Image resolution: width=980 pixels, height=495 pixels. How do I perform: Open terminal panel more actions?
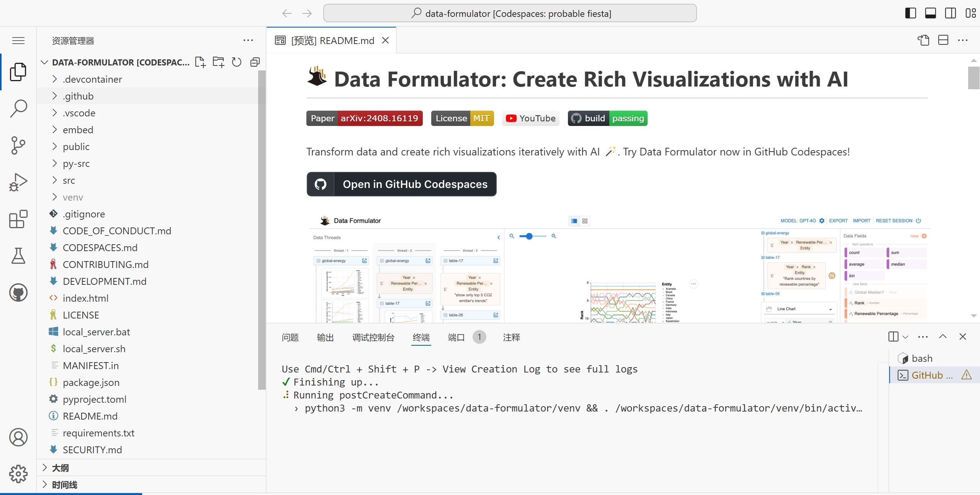pos(923,337)
